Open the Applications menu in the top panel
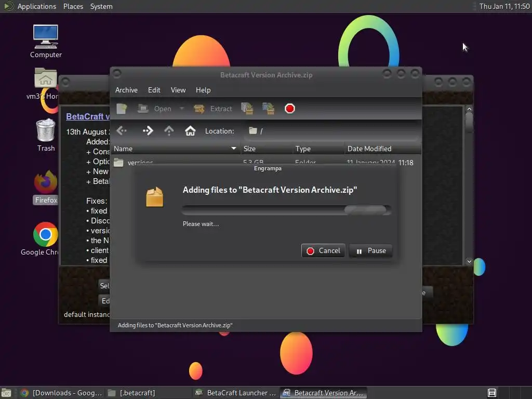532x399 pixels. tap(37, 6)
